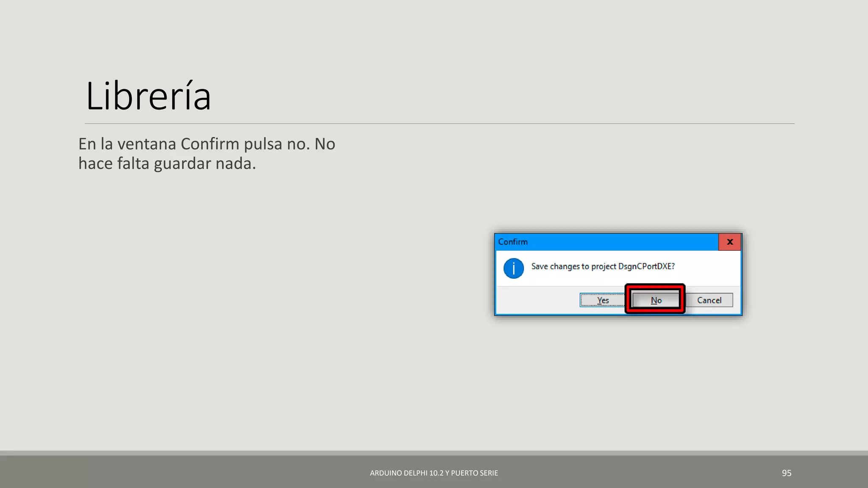Click No to discard project changes
868x488 pixels.
tap(656, 300)
